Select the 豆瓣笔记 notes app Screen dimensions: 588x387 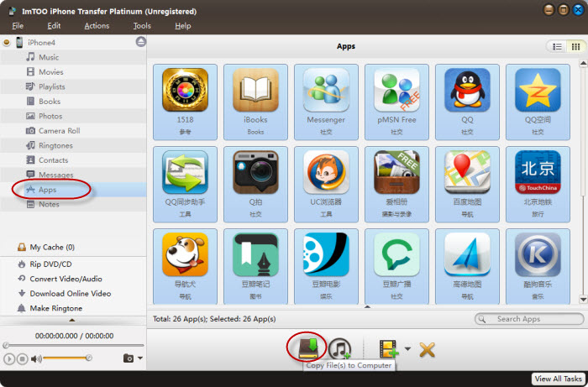255,266
